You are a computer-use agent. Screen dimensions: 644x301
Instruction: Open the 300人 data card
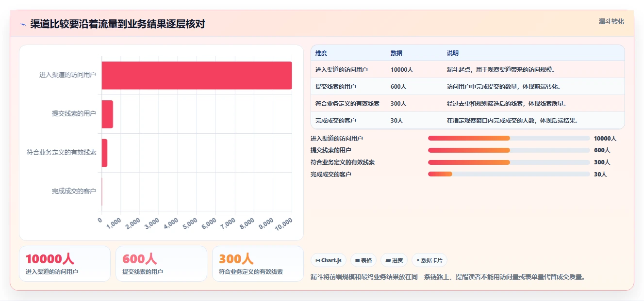pyautogui.click(x=258, y=264)
